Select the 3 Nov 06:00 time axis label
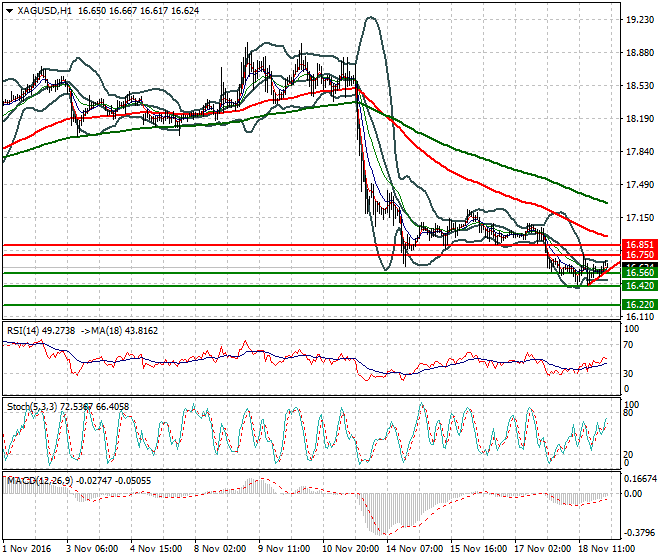 click(x=92, y=549)
